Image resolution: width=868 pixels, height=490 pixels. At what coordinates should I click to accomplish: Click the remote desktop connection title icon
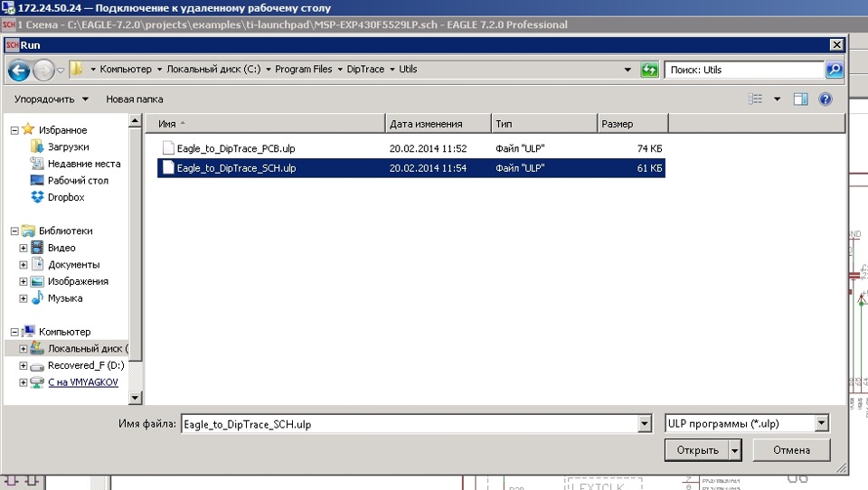pyautogui.click(x=8, y=8)
